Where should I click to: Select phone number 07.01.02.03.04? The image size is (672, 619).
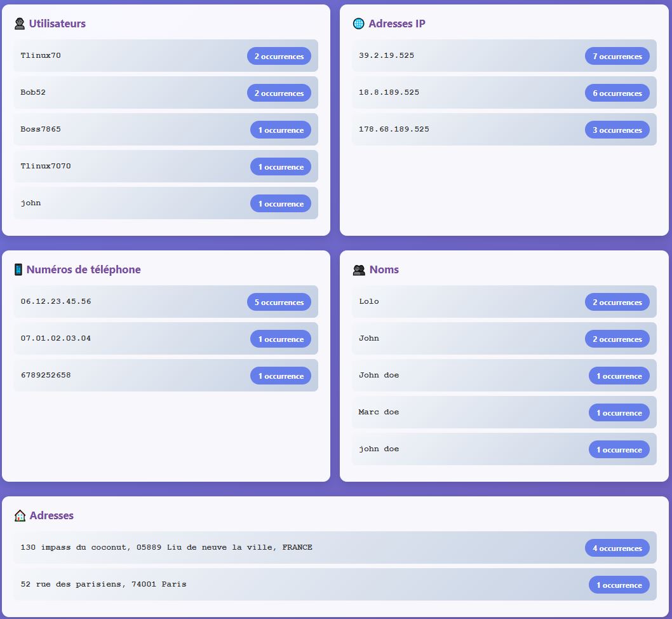click(x=56, y=339)
